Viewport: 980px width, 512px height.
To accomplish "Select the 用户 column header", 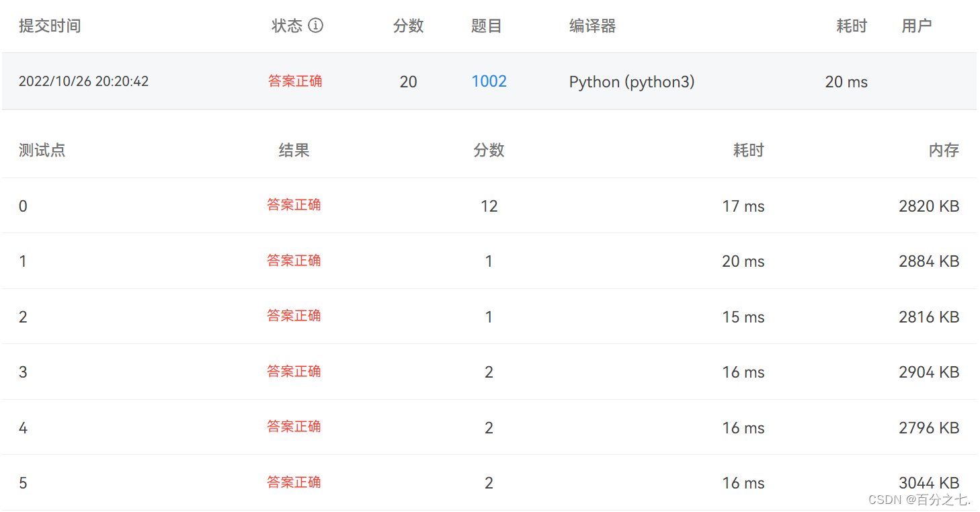I will pyautogui.click(x=915, y=26).
